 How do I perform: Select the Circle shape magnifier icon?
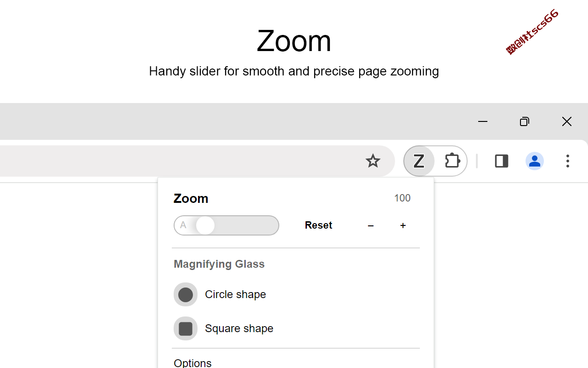(186, 294)
